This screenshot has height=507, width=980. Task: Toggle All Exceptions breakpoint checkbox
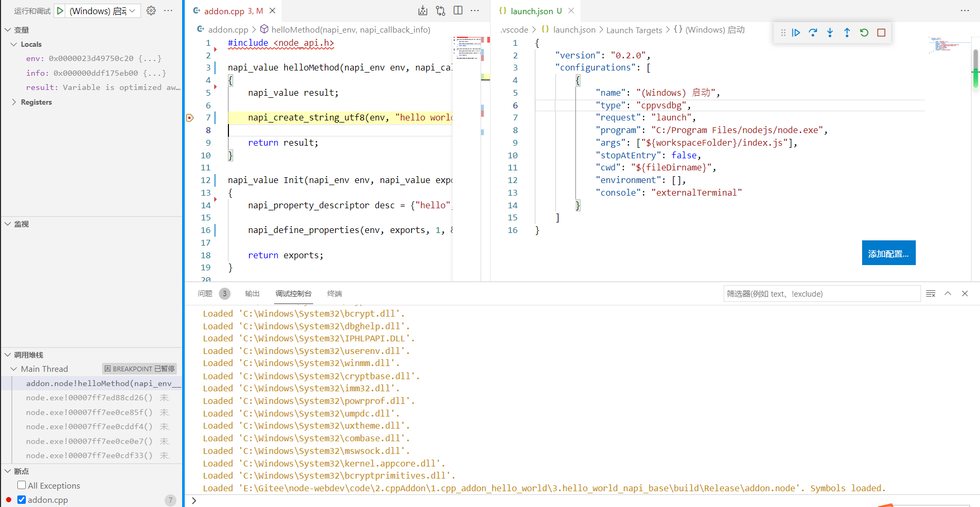[22, 485]
